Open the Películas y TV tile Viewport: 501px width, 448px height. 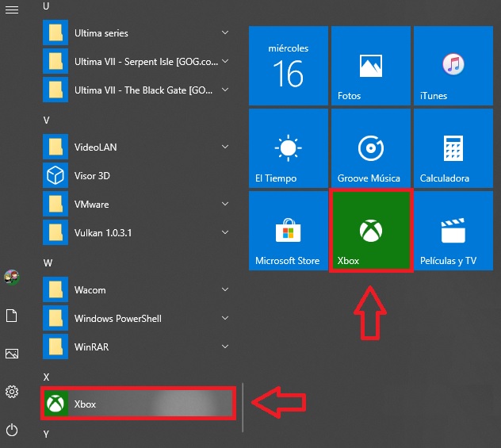[453, 231]
